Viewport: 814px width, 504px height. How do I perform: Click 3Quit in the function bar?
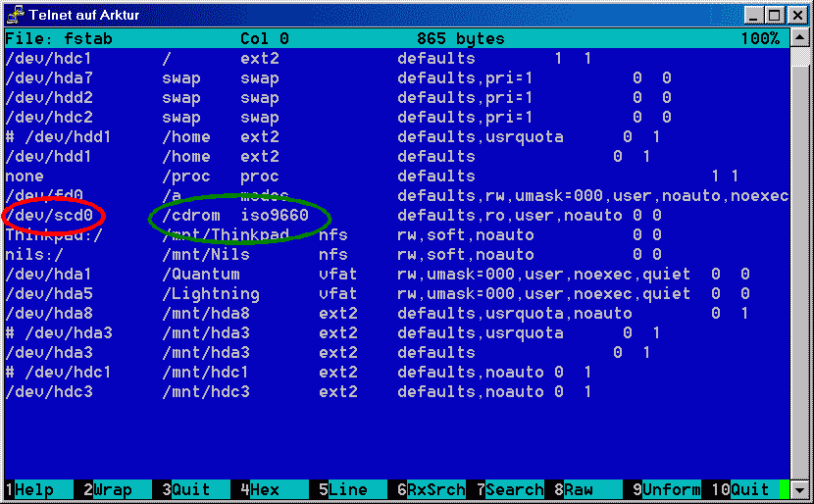tap(184, 489)
